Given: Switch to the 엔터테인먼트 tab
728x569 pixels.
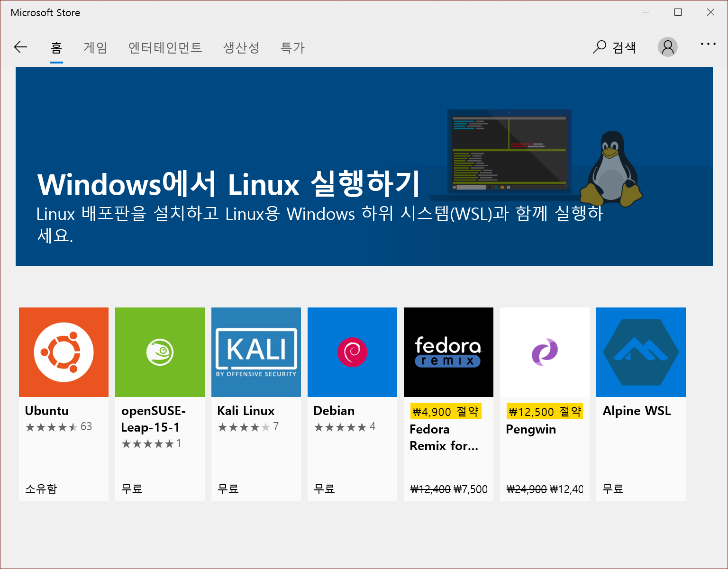Looking at the screenshot, I should [x=165, y=47].
